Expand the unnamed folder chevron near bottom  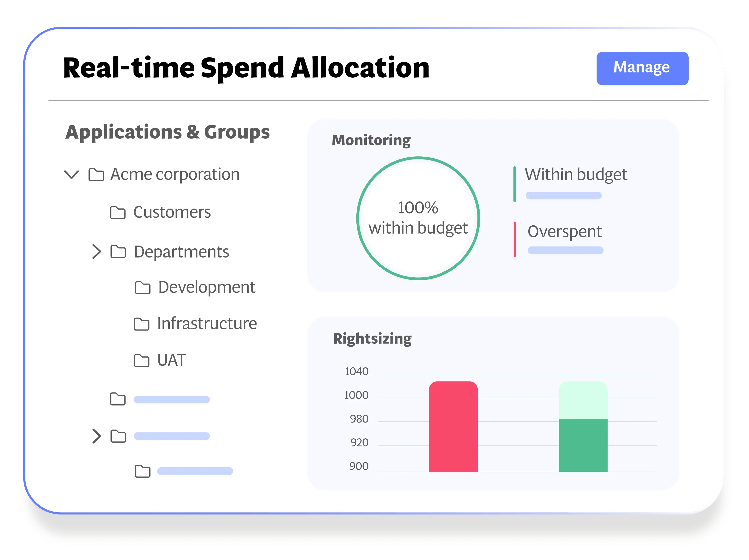click(x=97, y=436)
